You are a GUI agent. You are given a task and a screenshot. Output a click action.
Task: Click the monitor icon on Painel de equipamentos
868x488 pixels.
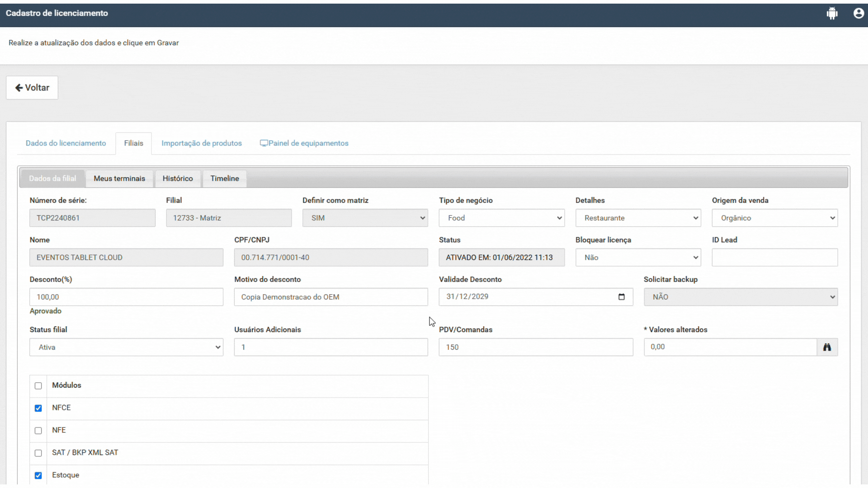tap(264, 143)
